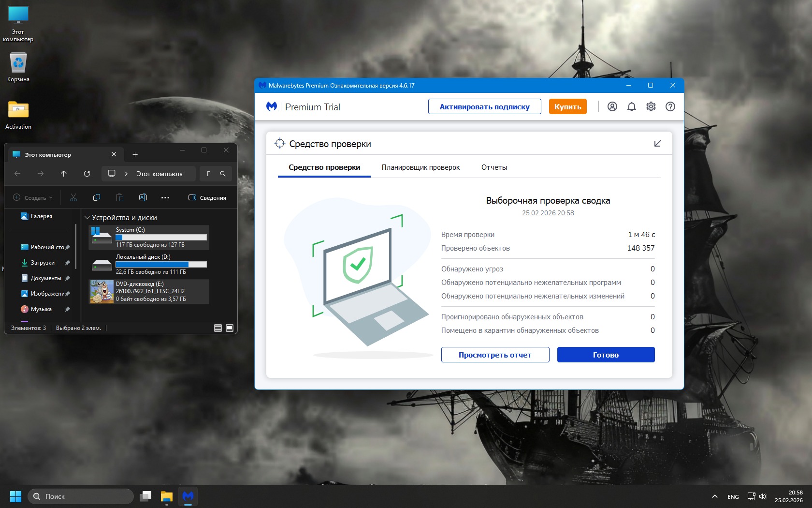Open the notifications bell in Malwarebytes
Viewport: 812px width, 508px height.
pos(631,107)
